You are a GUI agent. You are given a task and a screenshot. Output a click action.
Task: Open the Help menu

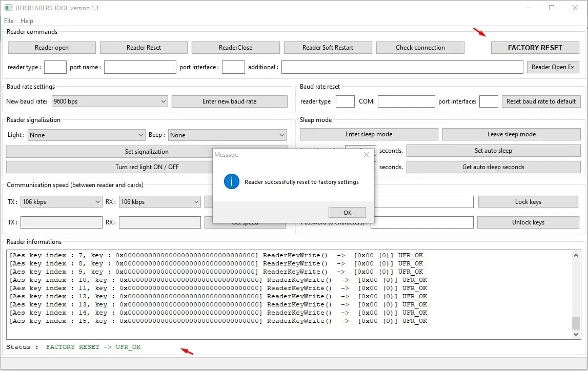[x=27, y=21]
